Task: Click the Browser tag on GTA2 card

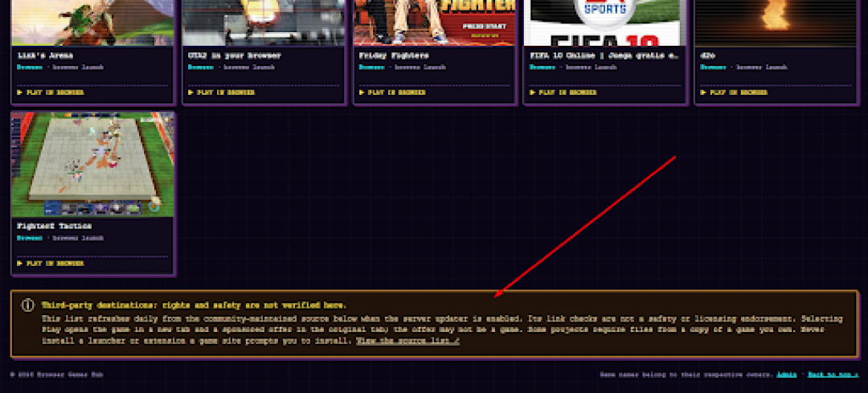Action: tap(201, 68)
